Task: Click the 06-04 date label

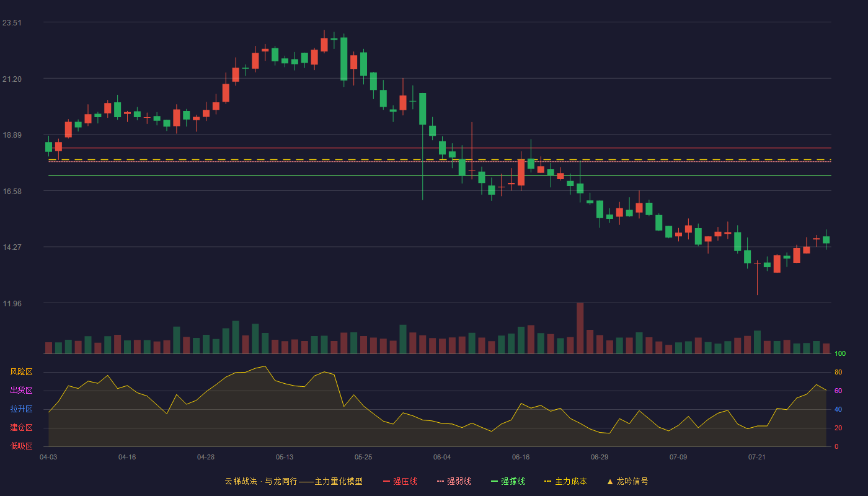Action: [442, 457]
